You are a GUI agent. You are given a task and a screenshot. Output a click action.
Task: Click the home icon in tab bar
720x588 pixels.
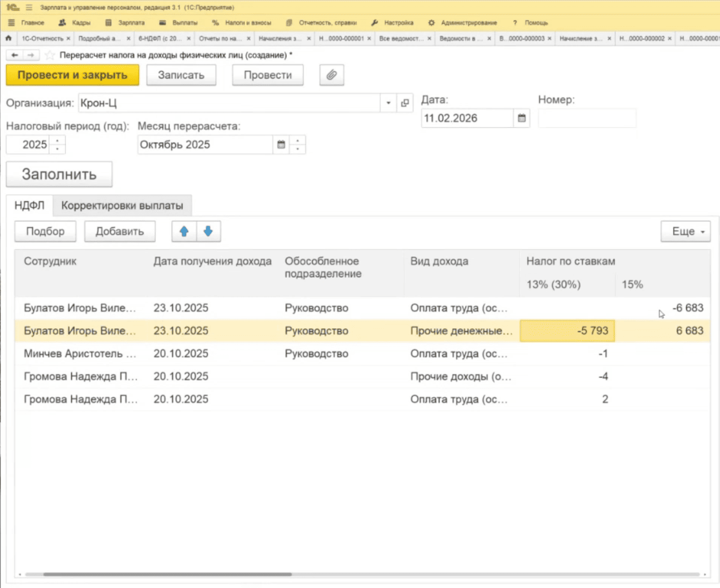pos(9,38)
